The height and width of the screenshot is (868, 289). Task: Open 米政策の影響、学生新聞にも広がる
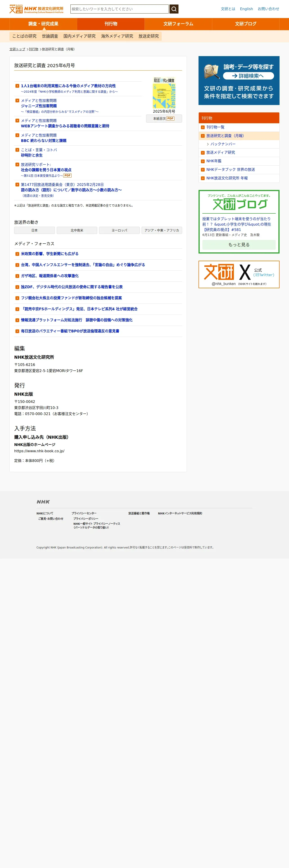(50, 254)
